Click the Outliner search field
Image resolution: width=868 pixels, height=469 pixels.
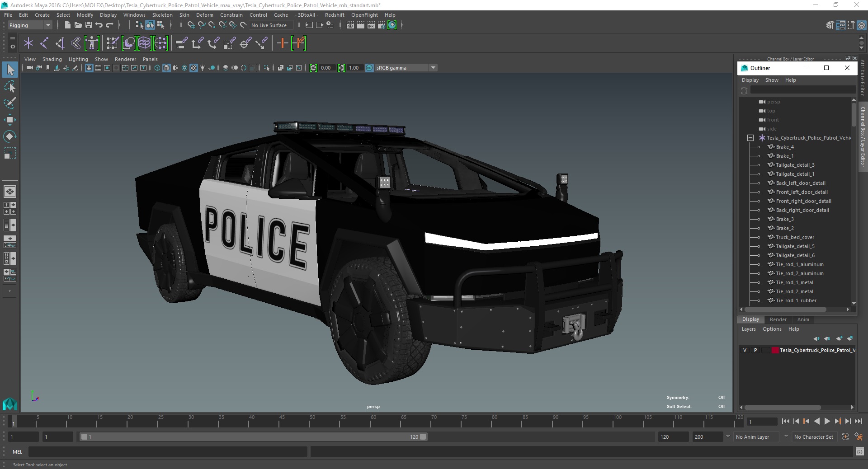(x=803, y=90)
